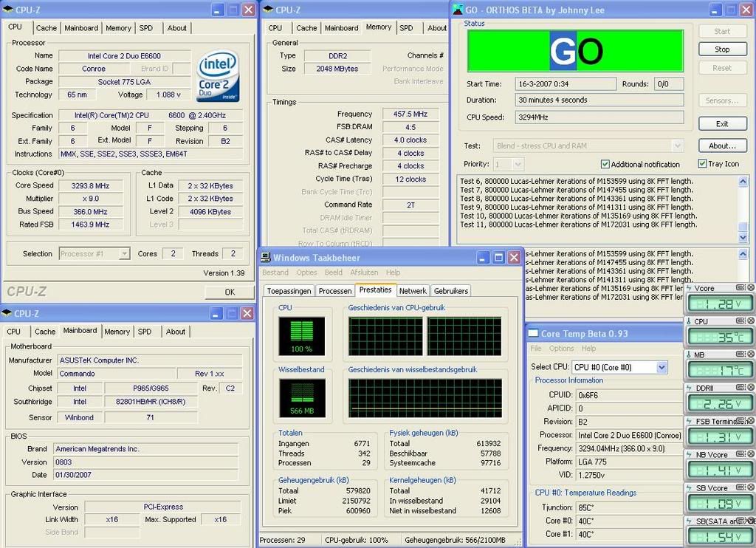Uncheck Additional notification checkbox in ORTHOS
This screenshot has width=756, height=548.
605,164
